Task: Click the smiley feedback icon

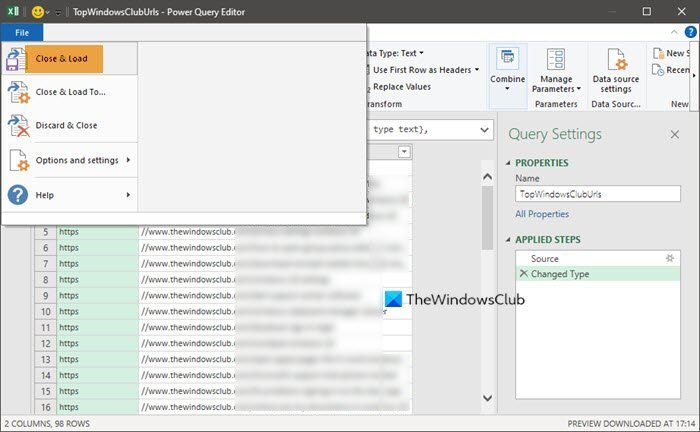Action: point(38,12)
